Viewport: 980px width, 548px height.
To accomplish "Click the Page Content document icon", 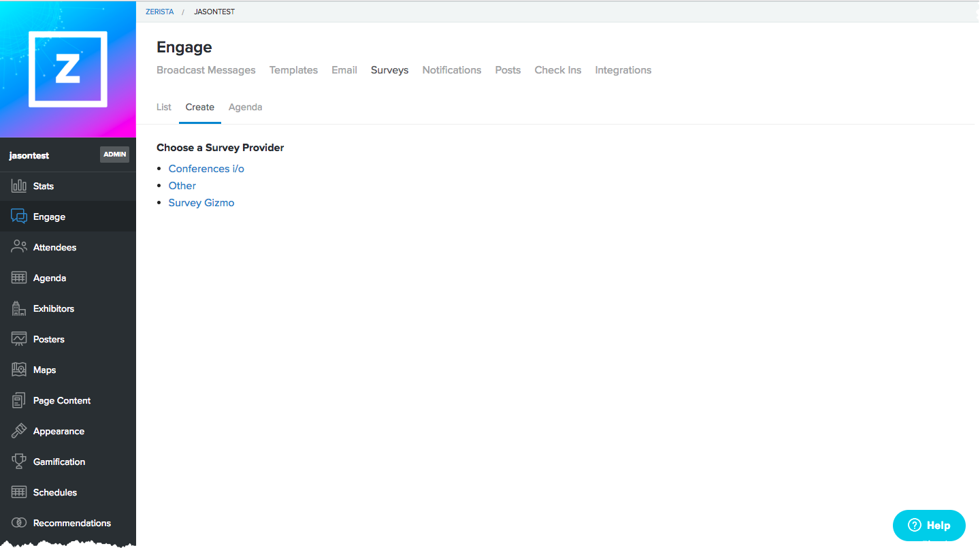I will pyautogui.click(x=19, y=400).
